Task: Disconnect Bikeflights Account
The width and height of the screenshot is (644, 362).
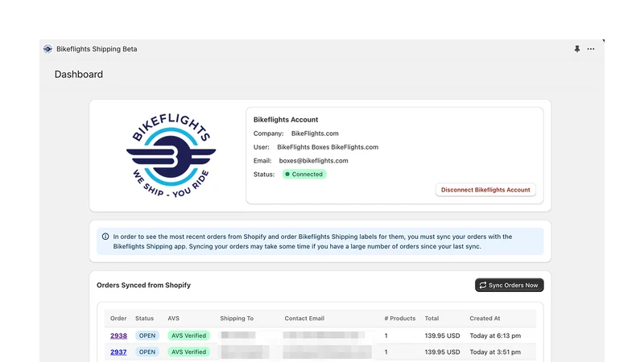Action: tap(485, 190)
